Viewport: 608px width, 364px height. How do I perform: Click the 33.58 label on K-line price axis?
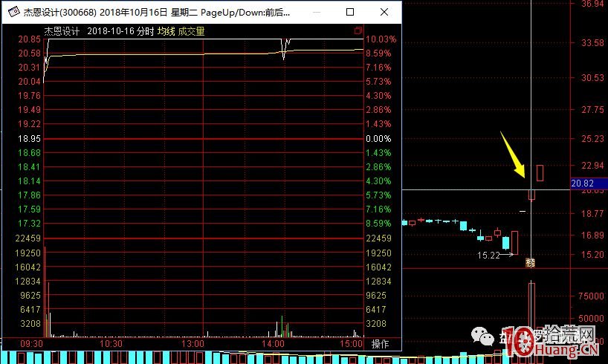click(x=593, y=42)
